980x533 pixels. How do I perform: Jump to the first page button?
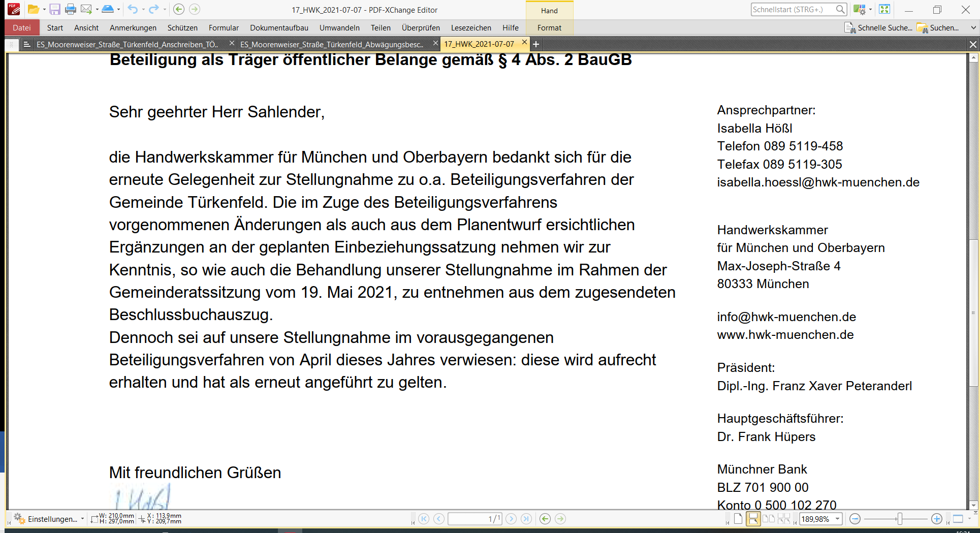pyautogui.click(x=424, y=519)
